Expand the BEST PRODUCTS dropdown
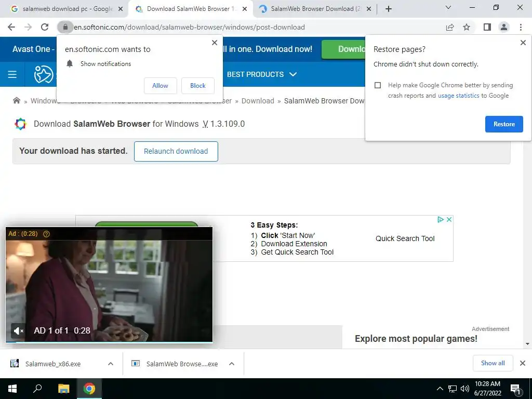 262,74
